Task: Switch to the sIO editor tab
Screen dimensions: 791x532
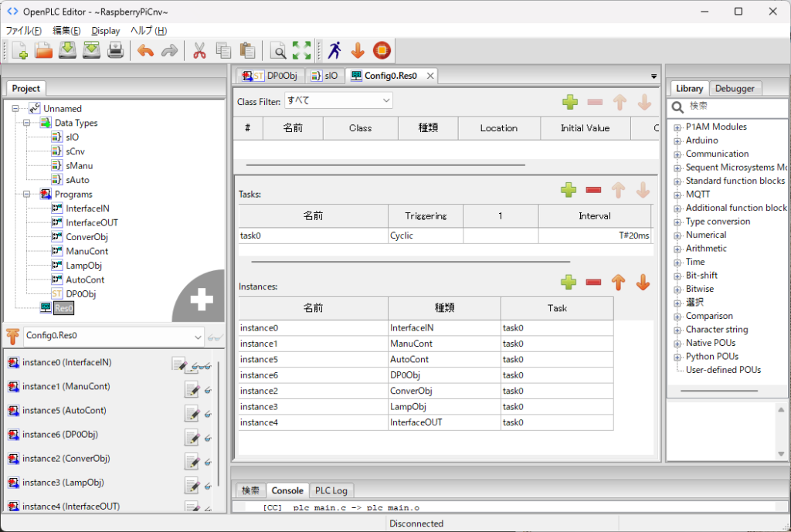Action: click(325, 76)
